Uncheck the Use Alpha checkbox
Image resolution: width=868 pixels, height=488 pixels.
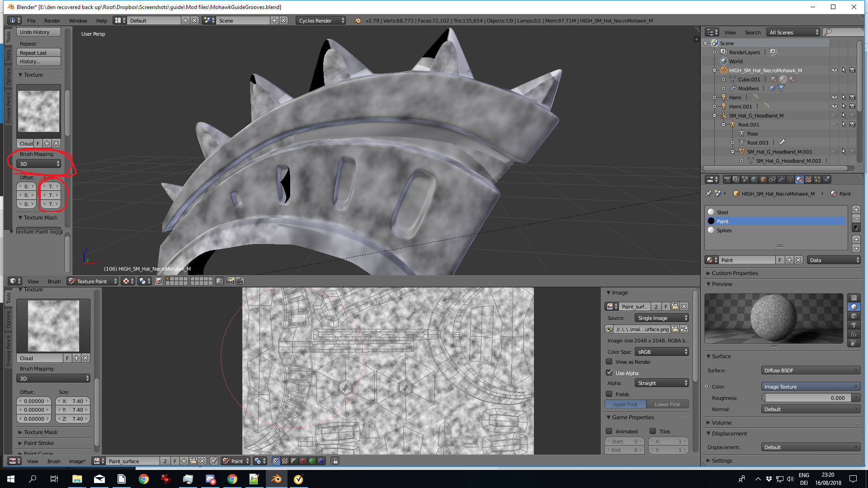tap(609, 373)
